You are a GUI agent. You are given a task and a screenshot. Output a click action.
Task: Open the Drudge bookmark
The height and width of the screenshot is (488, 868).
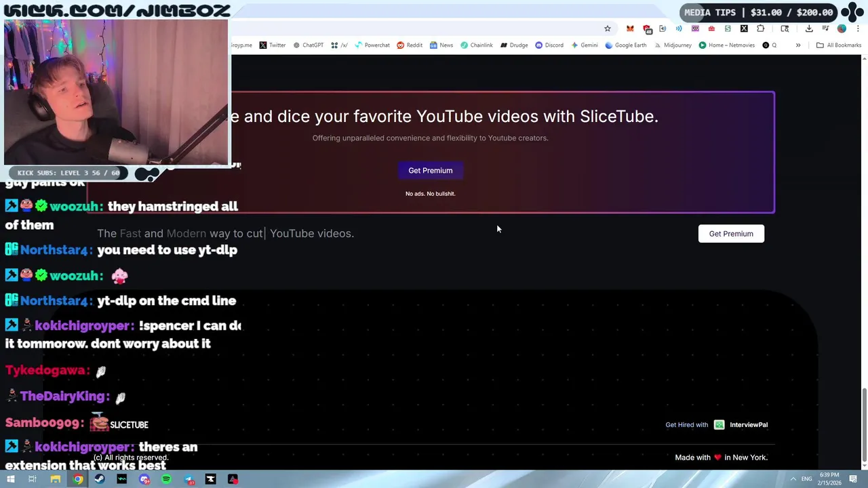pyautogui.click(x=514, y=45)
